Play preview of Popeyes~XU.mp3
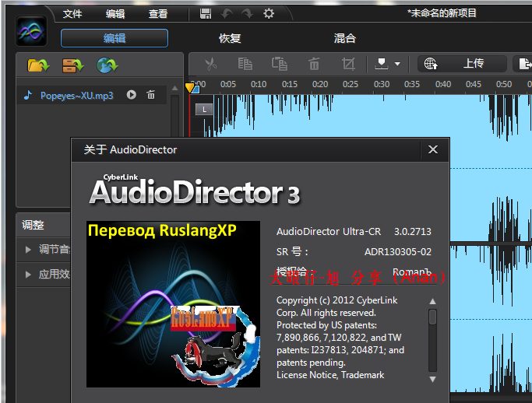The image size is (532, 403). tap(132, 95)
